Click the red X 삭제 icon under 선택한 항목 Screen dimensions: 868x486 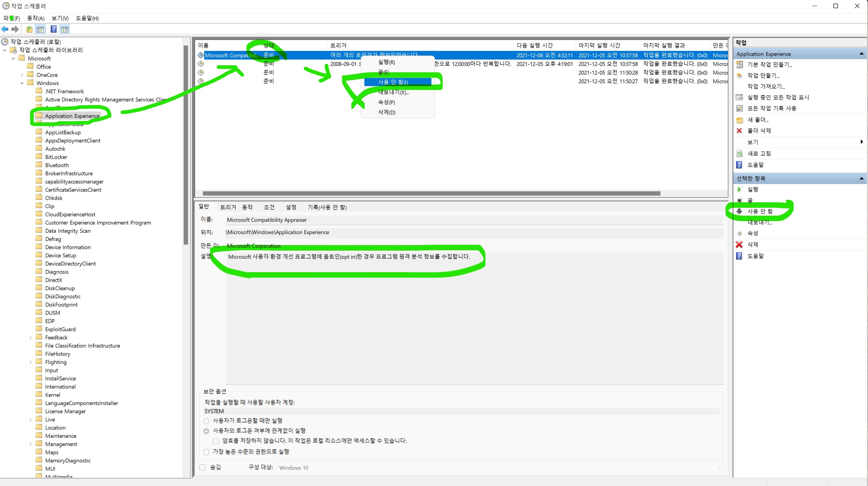click(739, 245)
